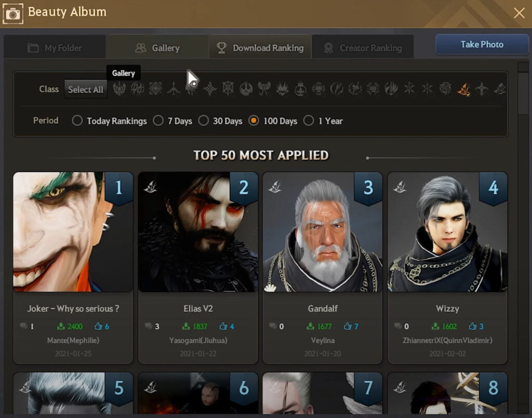
Task: Click the Take Photo button
Action: pos(482,45)
